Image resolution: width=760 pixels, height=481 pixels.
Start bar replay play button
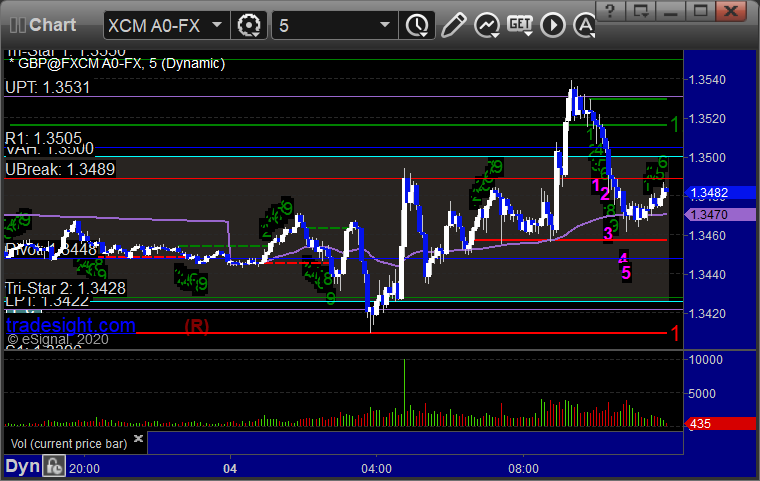[x=553, y=25]
